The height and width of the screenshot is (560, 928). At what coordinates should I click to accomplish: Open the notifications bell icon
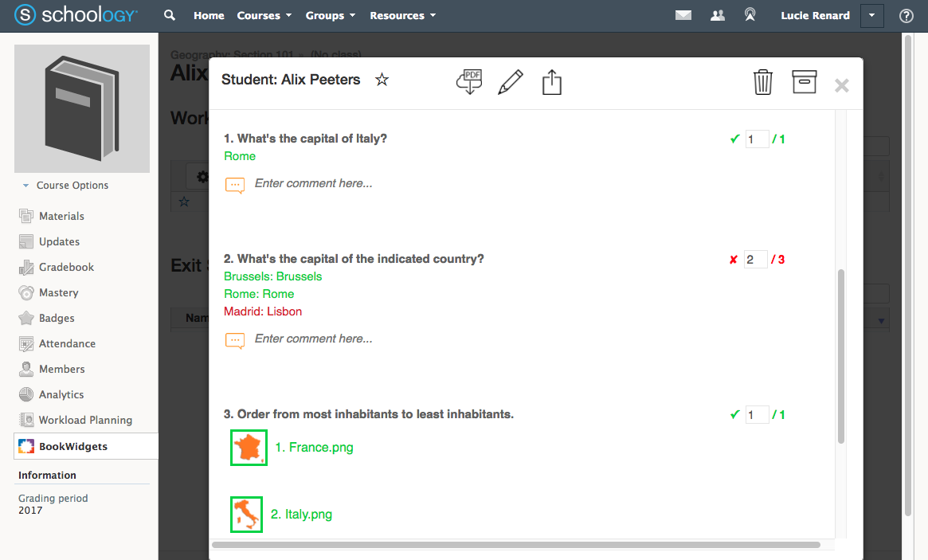(750, 14)
